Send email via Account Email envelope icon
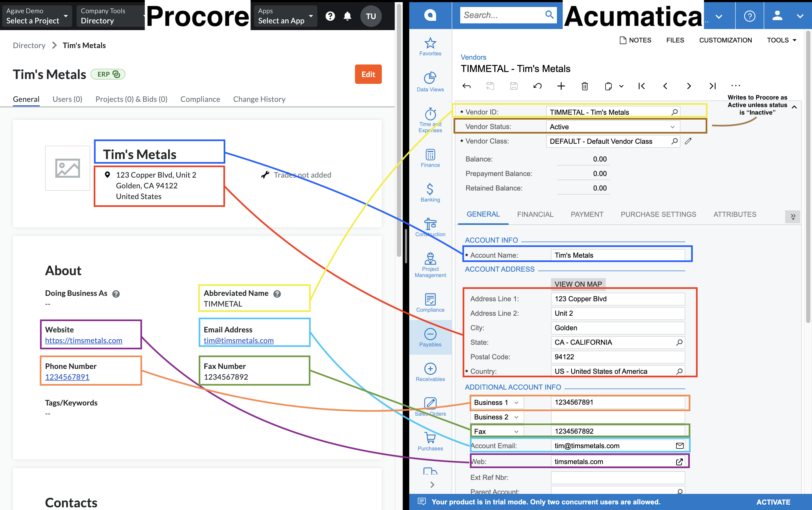812x510 pixels. pyautogui.click(x=680, y=446)
